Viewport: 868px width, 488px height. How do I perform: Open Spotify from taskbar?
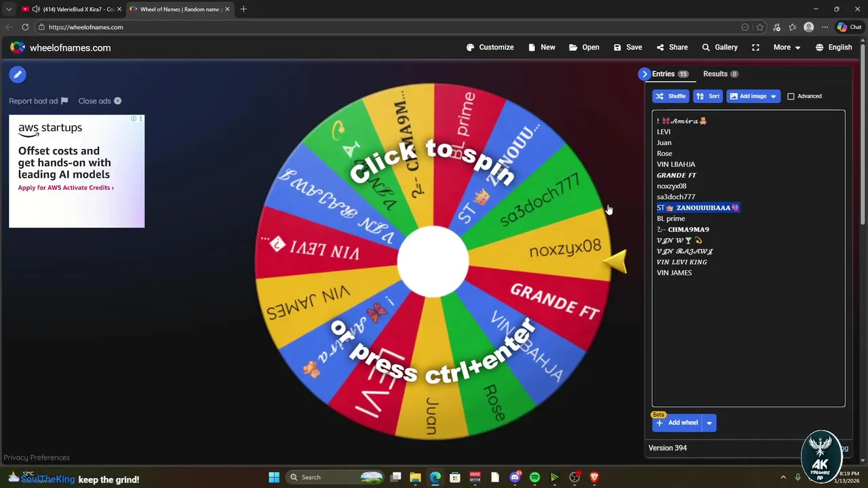coord(534,477)
